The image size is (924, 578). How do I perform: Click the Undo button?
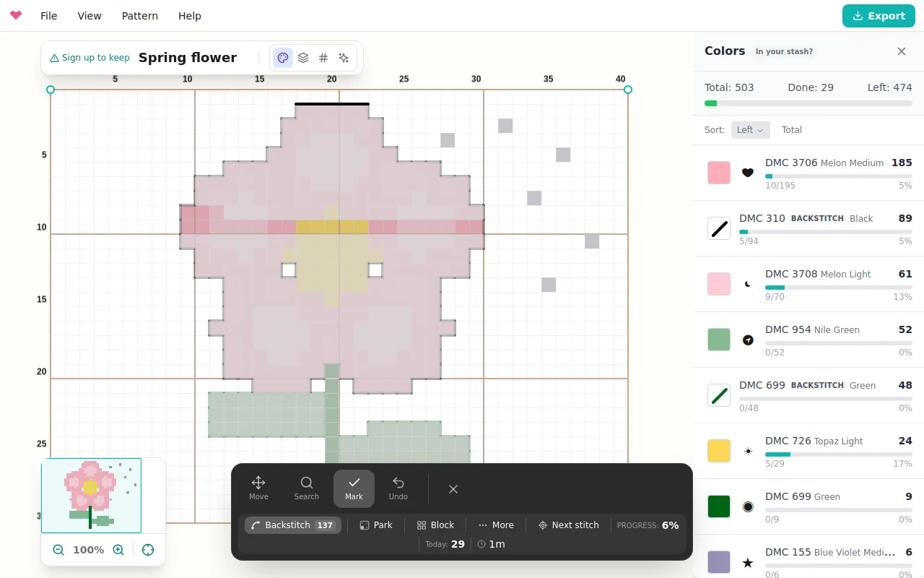[x=398, y=488]
